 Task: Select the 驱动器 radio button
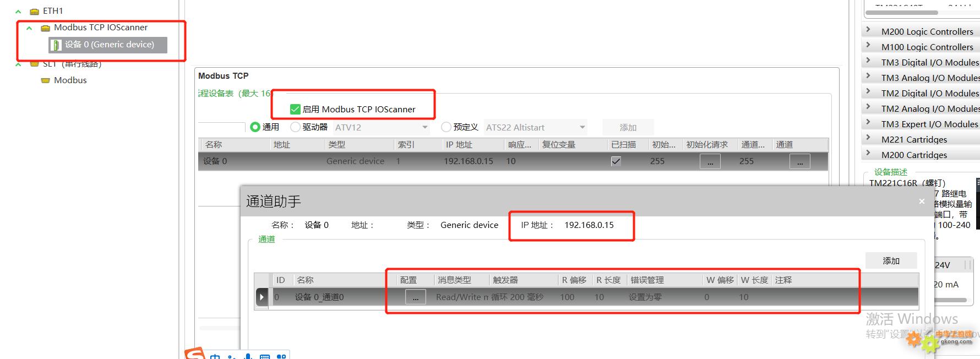click(x=295, y=127)
